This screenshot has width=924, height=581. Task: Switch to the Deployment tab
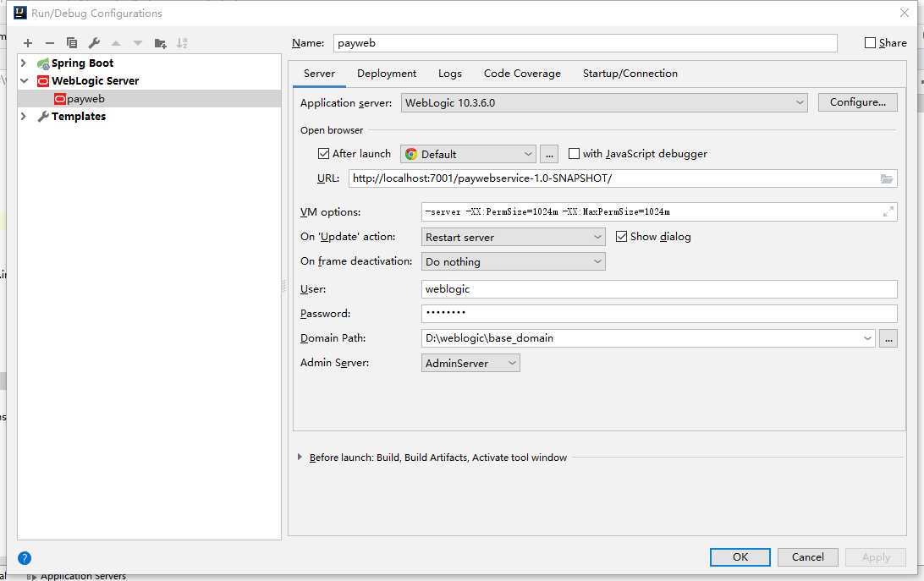387,74
